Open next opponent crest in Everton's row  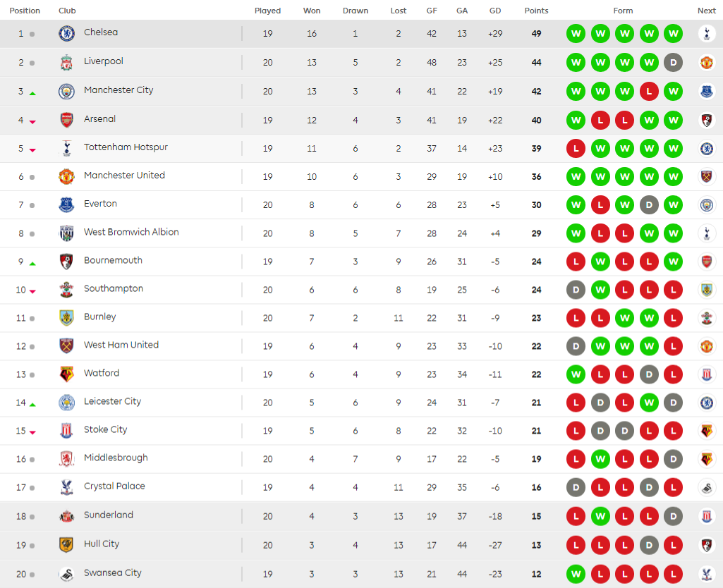click(706, 204)
